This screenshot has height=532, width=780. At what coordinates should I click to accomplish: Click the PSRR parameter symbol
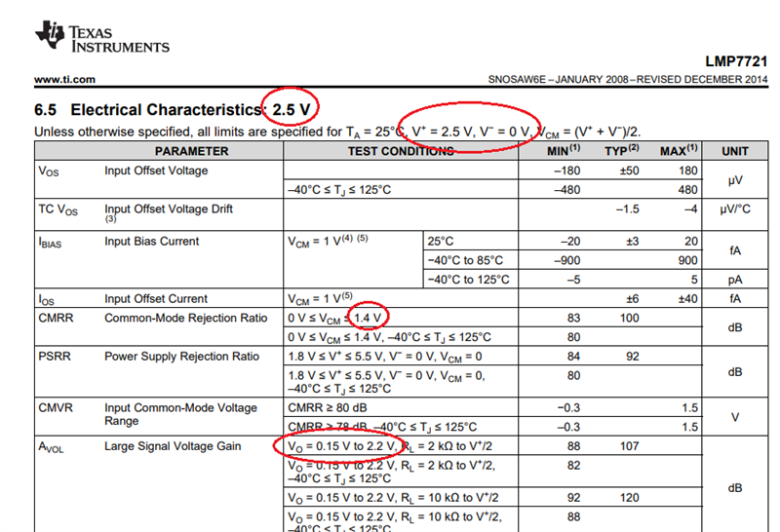[55, 357]
